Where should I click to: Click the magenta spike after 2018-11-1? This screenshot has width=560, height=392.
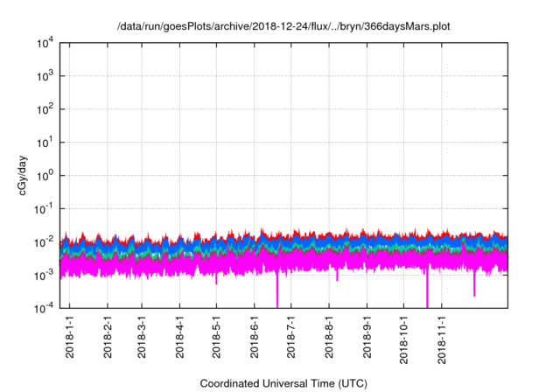474,287
